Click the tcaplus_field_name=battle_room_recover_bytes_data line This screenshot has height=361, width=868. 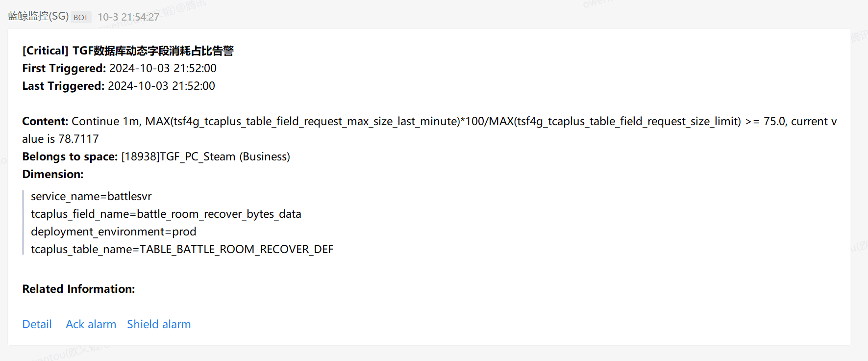(x=166, y=214)
